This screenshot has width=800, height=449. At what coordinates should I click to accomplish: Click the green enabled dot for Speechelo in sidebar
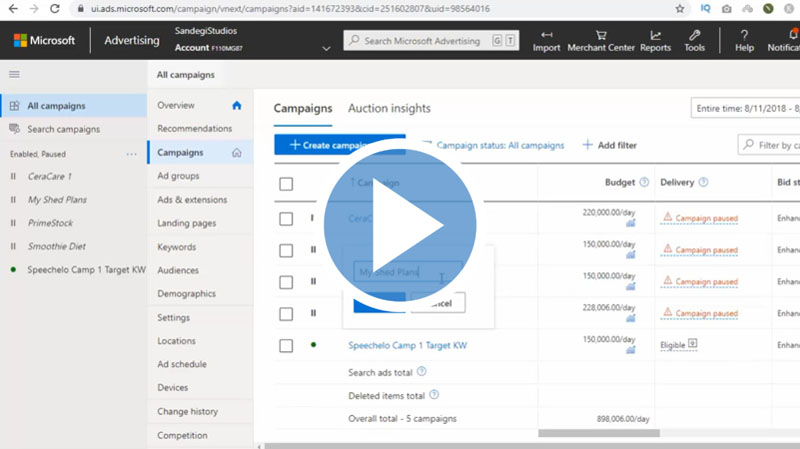click(x=13, y=269)
